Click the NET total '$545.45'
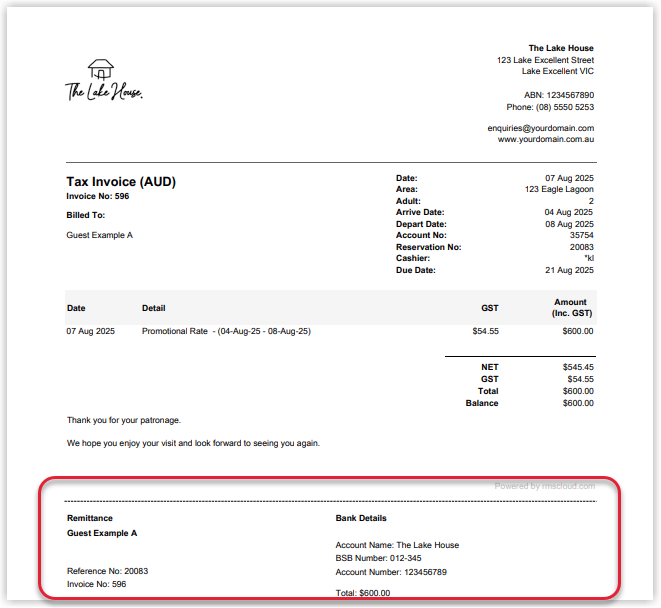The width and height of the screenshot is (661, 608). click(578, 367)
